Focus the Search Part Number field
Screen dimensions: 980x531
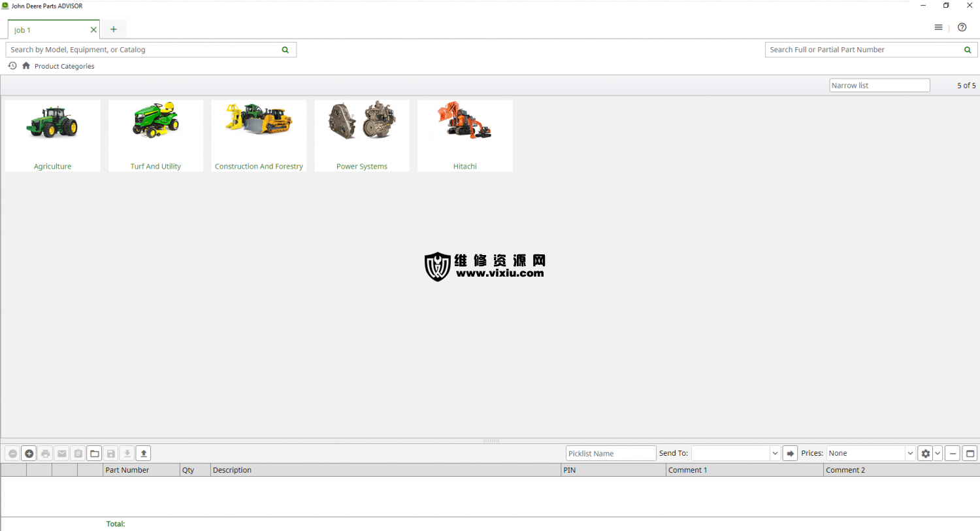click(x=871, y=50)
